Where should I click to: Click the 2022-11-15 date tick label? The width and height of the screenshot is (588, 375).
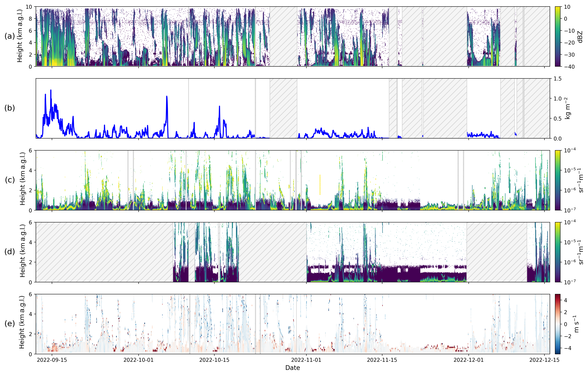click(382, 360)
